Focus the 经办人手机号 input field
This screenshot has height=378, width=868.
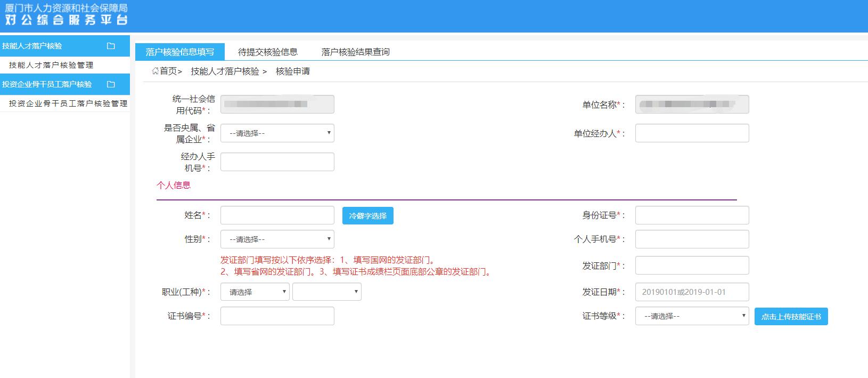(x=277, y=162)
